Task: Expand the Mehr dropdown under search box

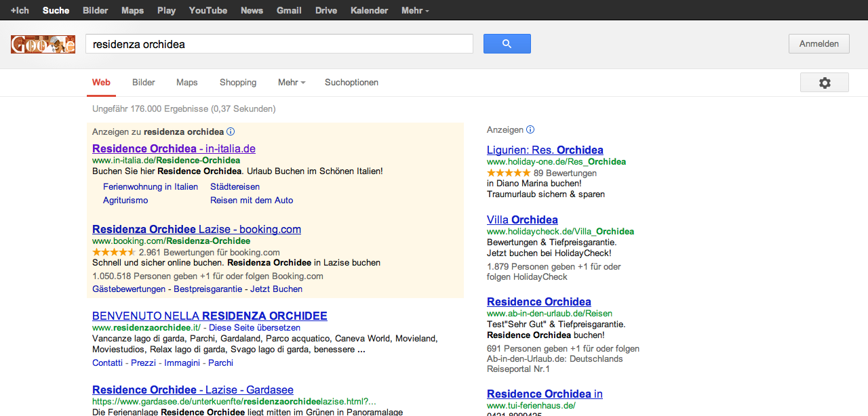Action: 292,83
